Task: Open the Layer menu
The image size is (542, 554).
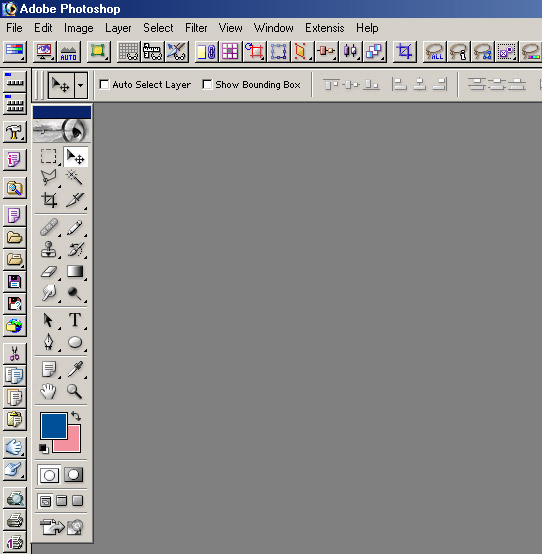Action: pos(118,28)
